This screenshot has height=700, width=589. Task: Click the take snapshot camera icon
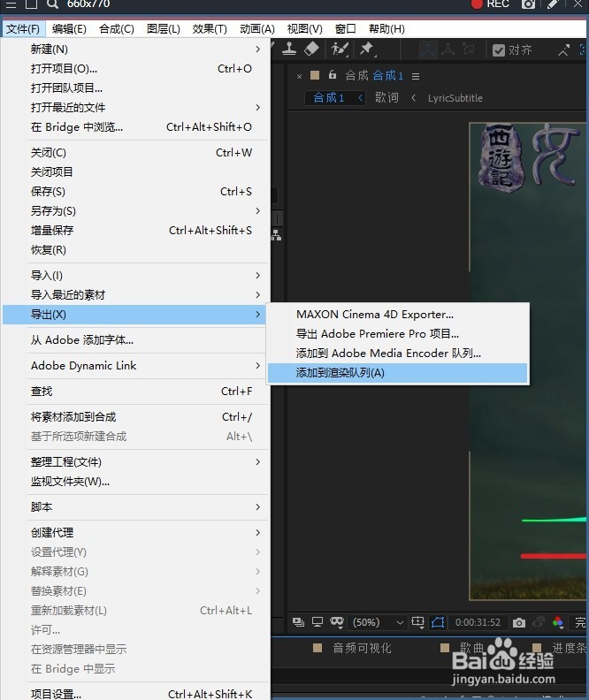point(519,622)
